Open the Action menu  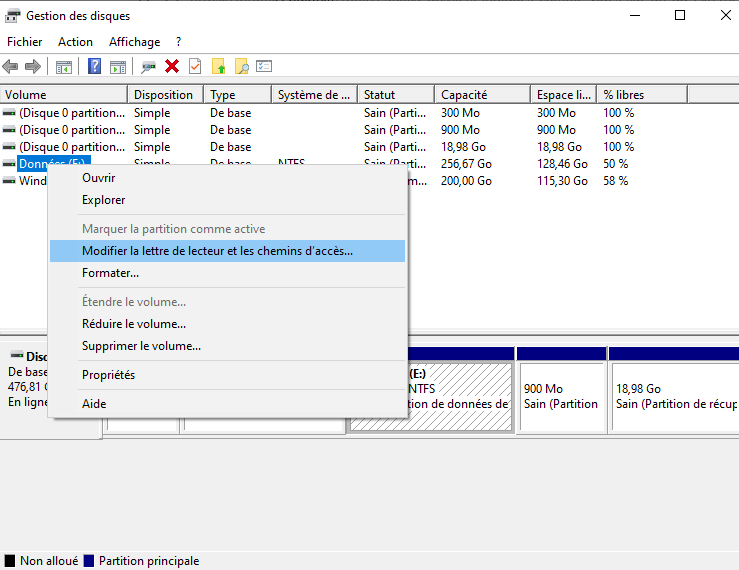pyautogui.click(x=75, y=42)
